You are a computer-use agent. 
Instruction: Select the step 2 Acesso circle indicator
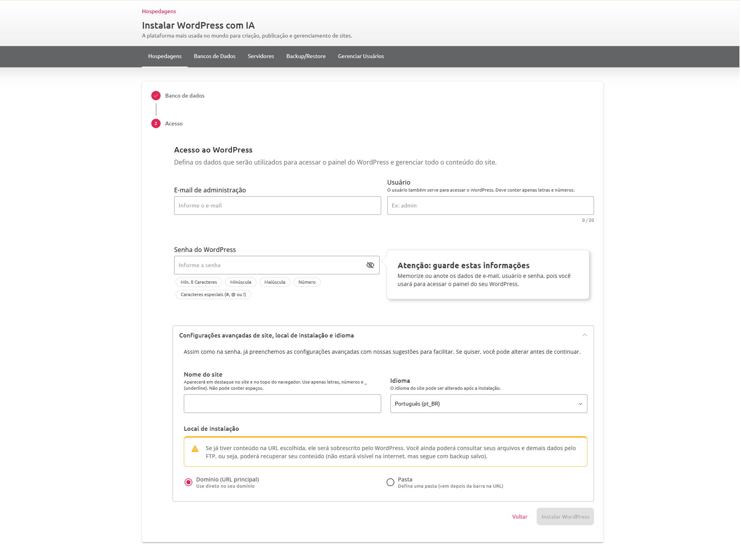156,123
